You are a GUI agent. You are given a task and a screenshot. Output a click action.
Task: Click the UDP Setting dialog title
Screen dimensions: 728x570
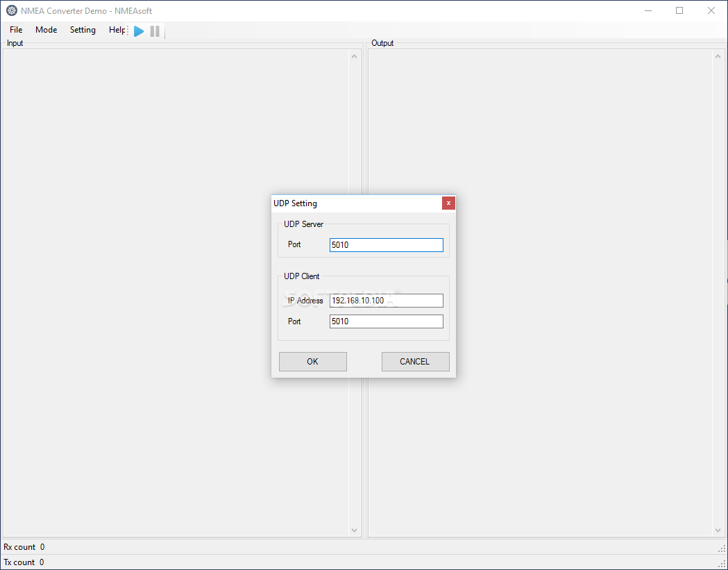[295, 203]
